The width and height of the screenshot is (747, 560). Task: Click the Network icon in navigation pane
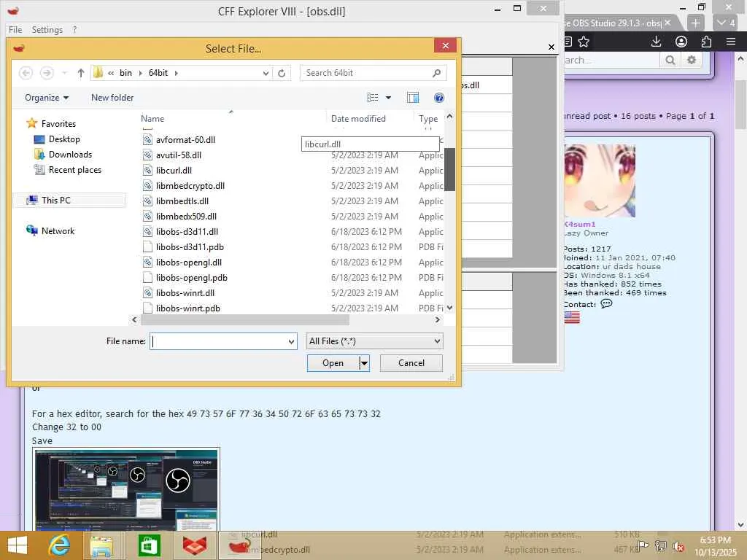click(32, 230)
